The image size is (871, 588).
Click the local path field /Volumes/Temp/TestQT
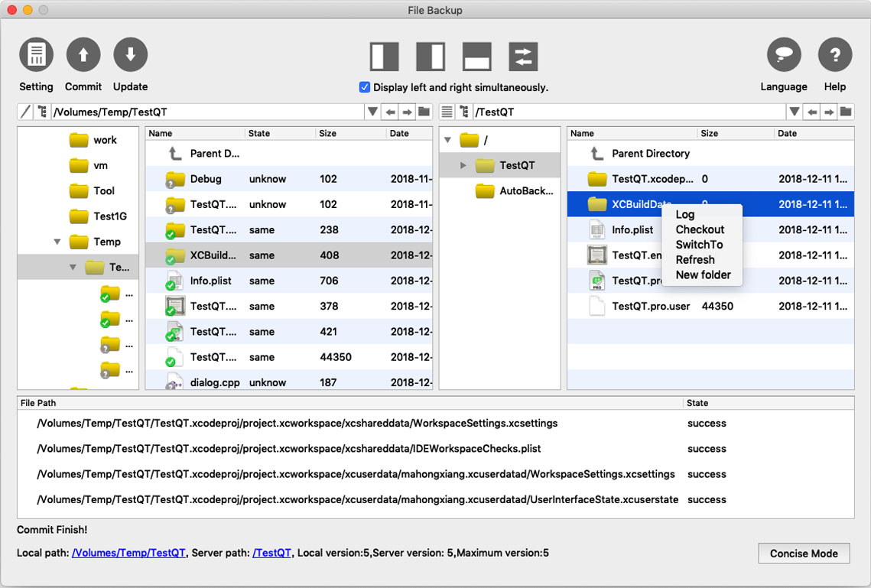point(208,112)
